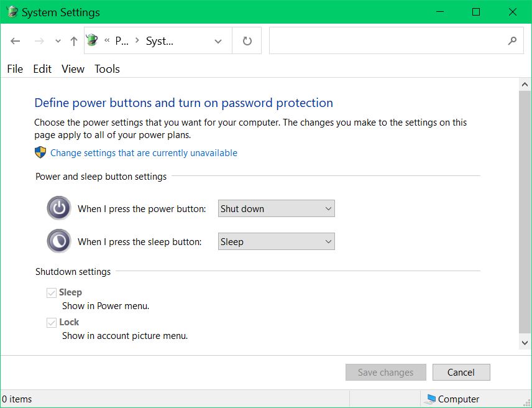Image resolution: width=532 pixels, height=408 pixels.
Task: Go up one folder level
Action: (74, 41)
